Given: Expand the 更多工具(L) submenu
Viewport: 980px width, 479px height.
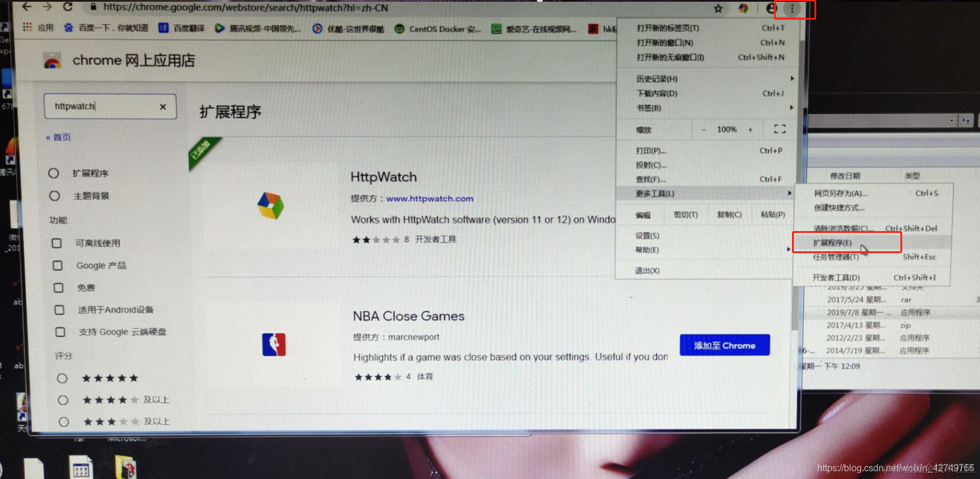Looking at the screenshot, I should click(x=707, y=194).
